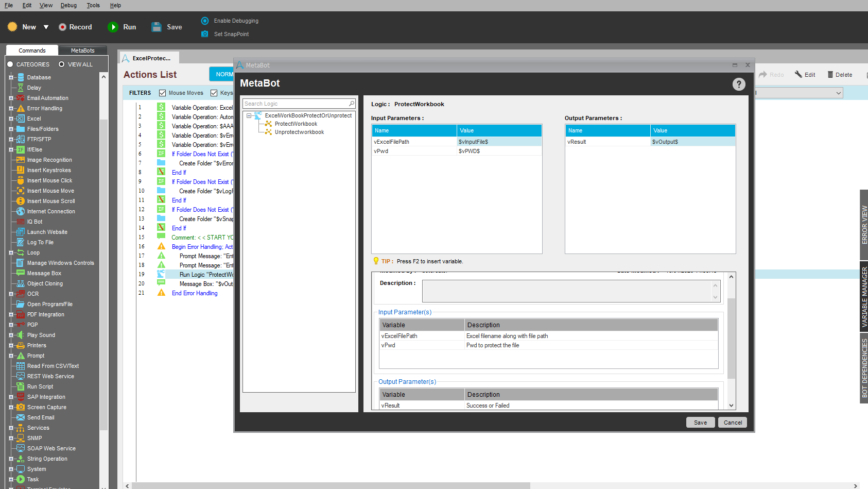
Task: Select the CATEGORIES radio button
Action: coord(10,64)
